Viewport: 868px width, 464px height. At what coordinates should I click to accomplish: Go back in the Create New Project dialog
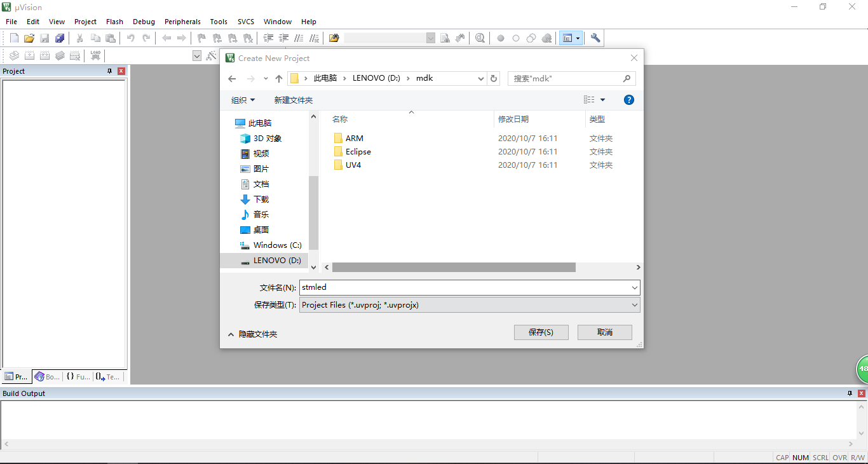tap(232, 79)
